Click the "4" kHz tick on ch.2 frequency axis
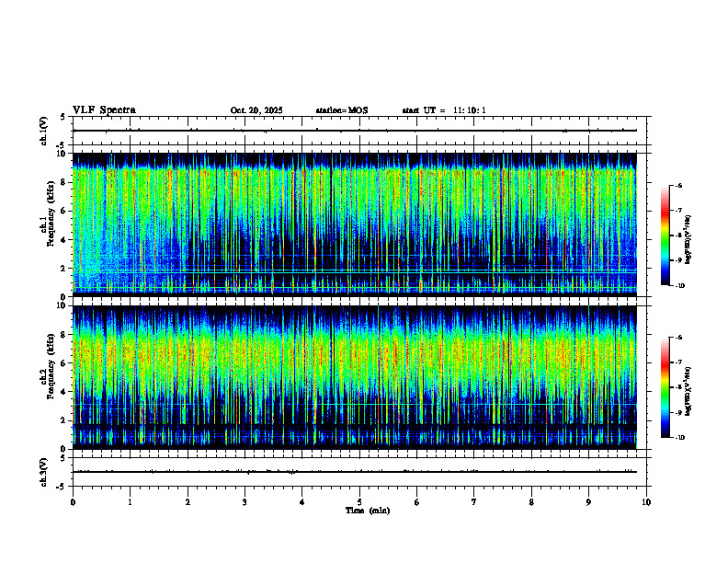Screen dimensions: 728x563 coord(64,392)
